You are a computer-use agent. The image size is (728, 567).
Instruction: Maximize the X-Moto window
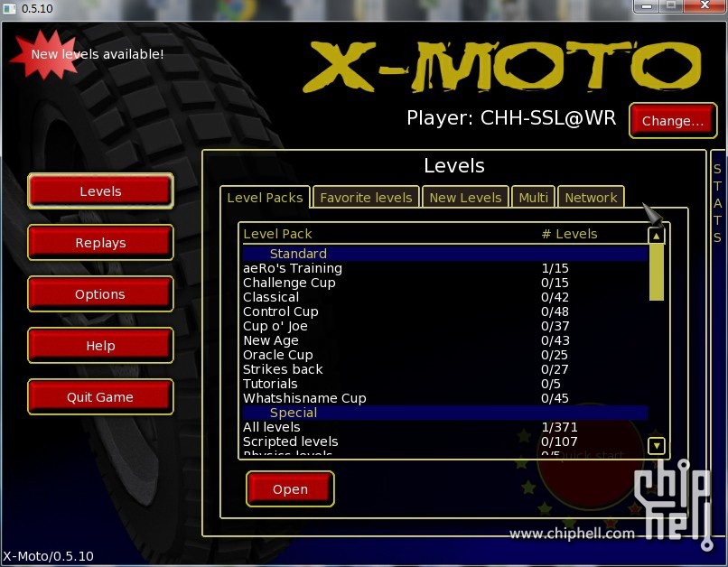(x=671, y=6)
